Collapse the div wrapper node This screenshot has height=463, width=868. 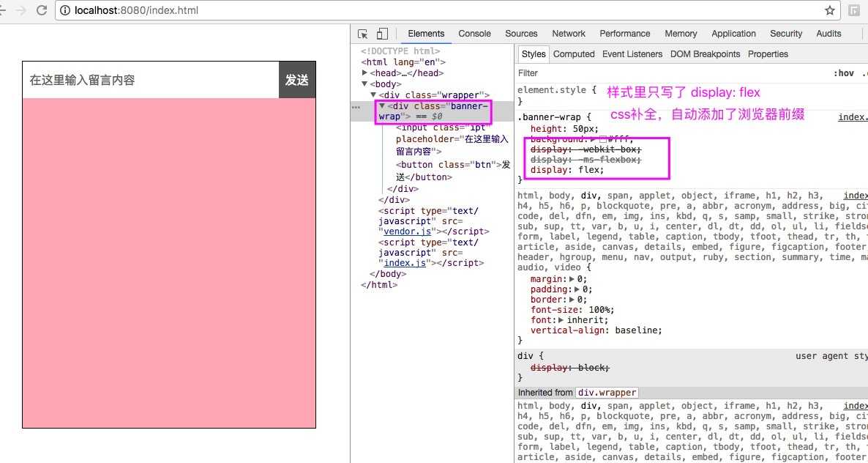tap(374, 95)
